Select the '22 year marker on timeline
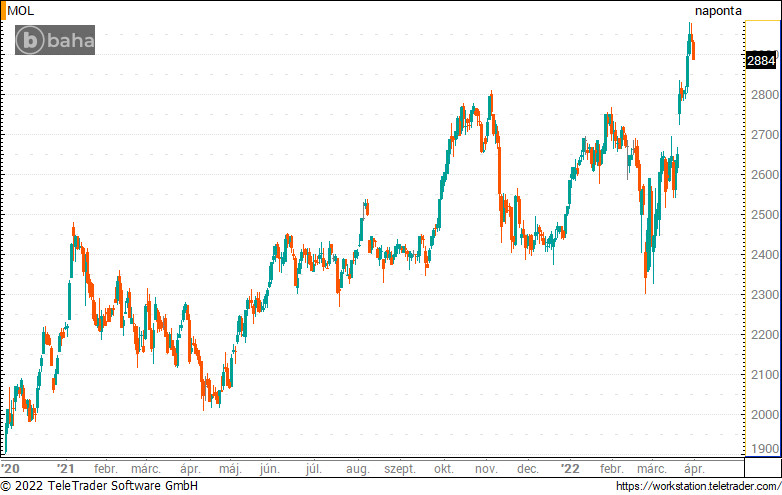This screenshot has width=782, height=495. 569,468
